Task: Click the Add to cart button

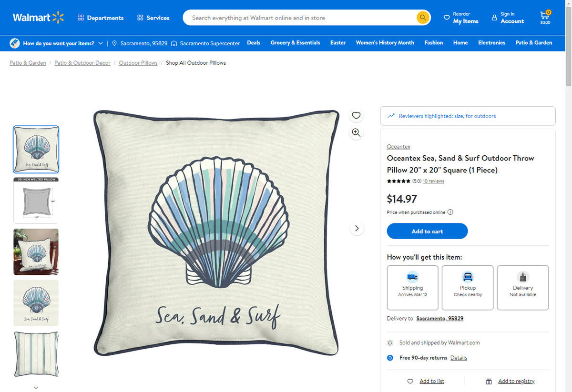Action: click(x=427, y=231)
